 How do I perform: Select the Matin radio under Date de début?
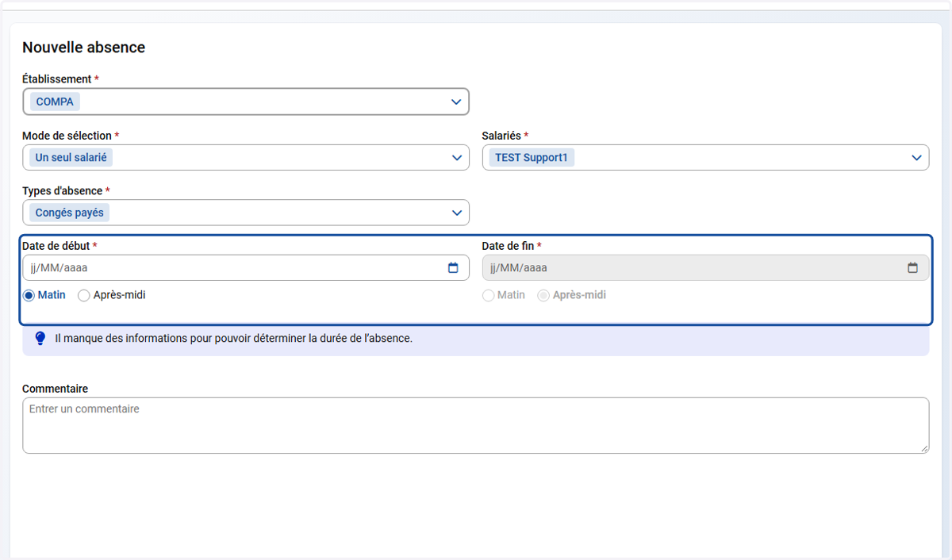pyautogui.click(x=29, y=295)
